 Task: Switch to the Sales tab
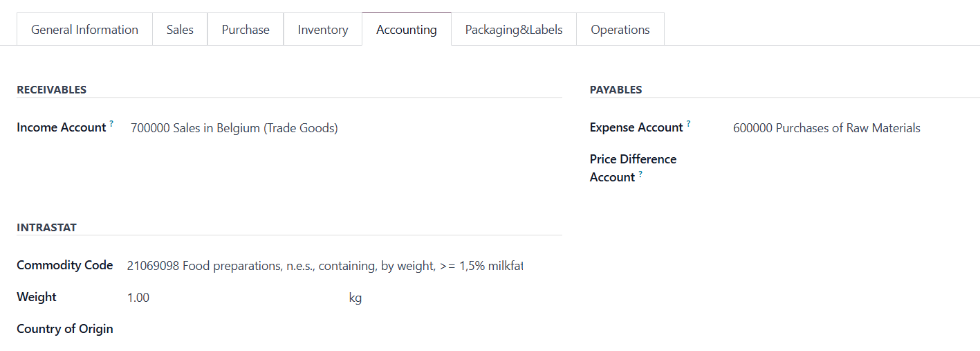pyautogui.click(x=180, y=30)
